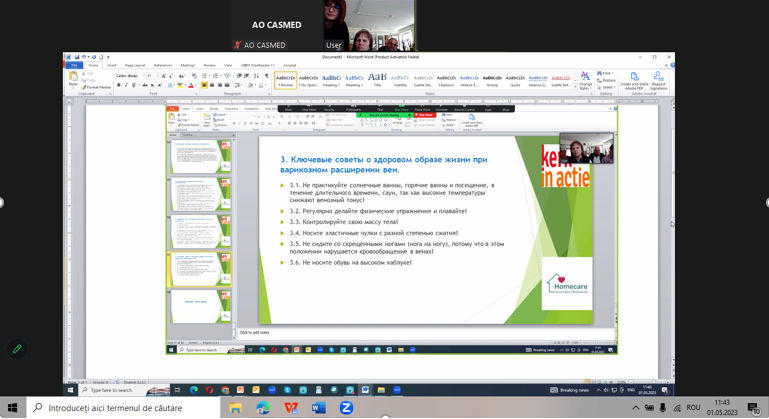Select the fourth slide thumbnail
769x419 pixels.
[x=199, y=268]
